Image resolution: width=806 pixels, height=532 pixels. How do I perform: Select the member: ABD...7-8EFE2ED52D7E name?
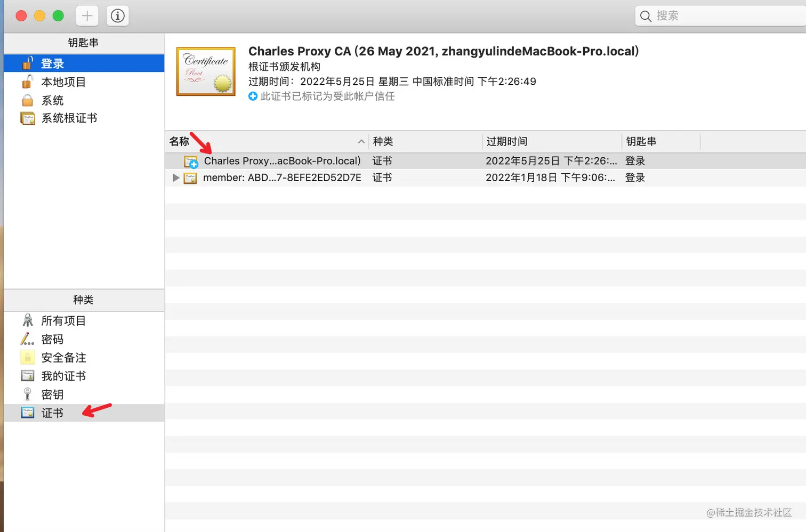282,178
